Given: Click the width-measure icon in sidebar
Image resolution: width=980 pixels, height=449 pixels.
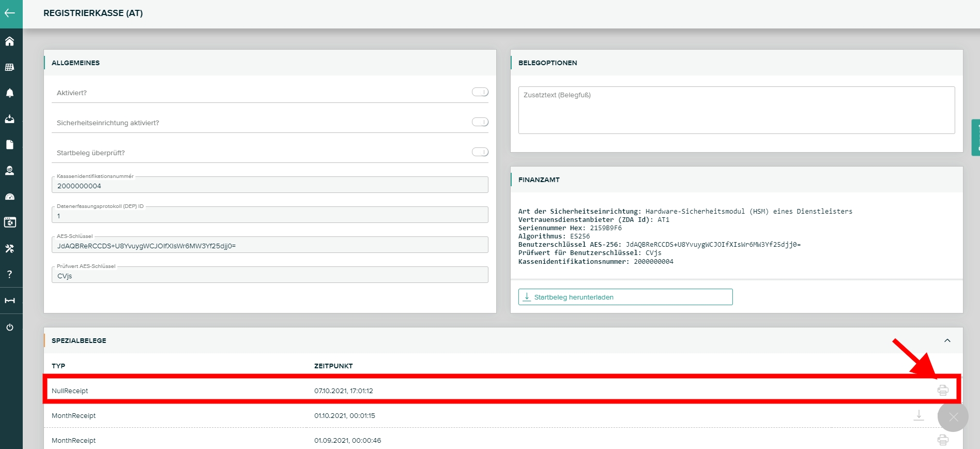Looking at the screenshot, I should click(10, 301).
